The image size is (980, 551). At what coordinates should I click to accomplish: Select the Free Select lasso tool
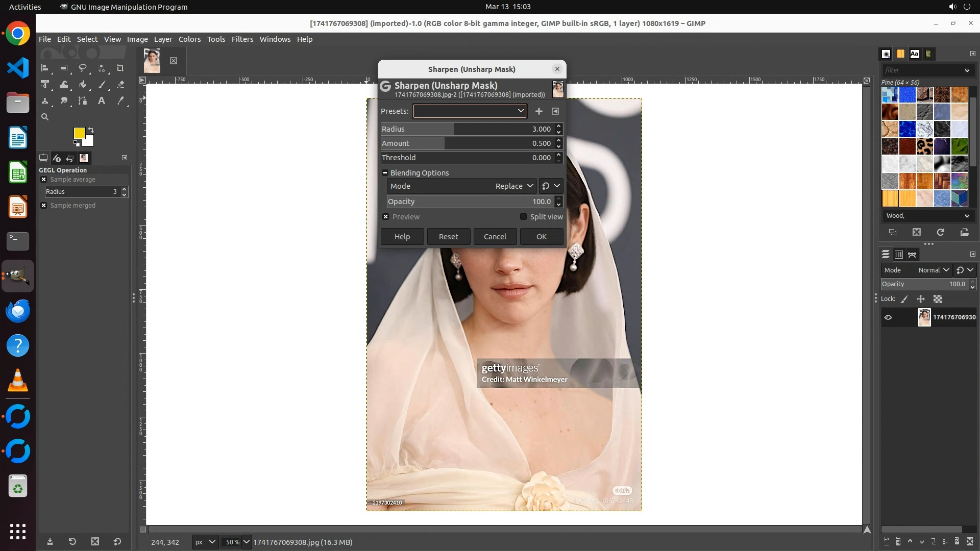point(83,68)
